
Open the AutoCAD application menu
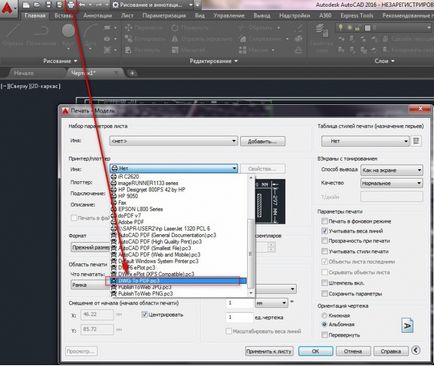(7, 8)
